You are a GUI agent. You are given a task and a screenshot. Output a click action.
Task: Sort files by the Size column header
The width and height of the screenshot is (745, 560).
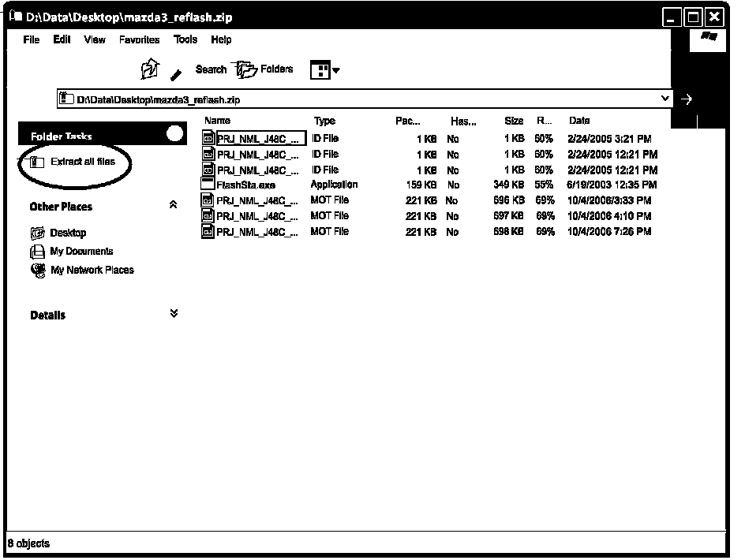coord(514,121)
